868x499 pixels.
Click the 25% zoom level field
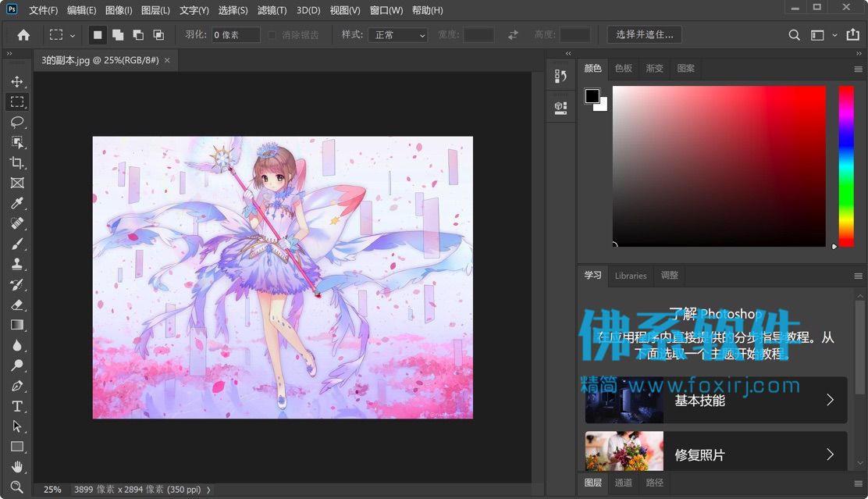pos(52,490)
